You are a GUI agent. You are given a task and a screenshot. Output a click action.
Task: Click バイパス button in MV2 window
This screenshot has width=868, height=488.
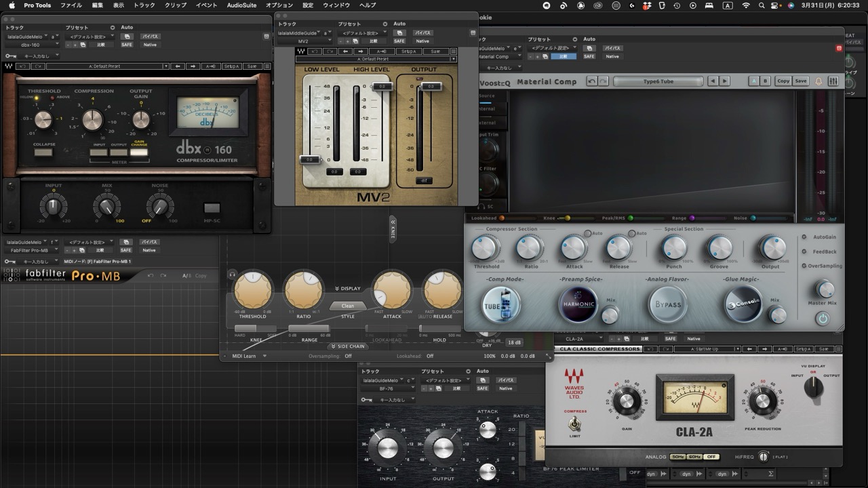423,33
